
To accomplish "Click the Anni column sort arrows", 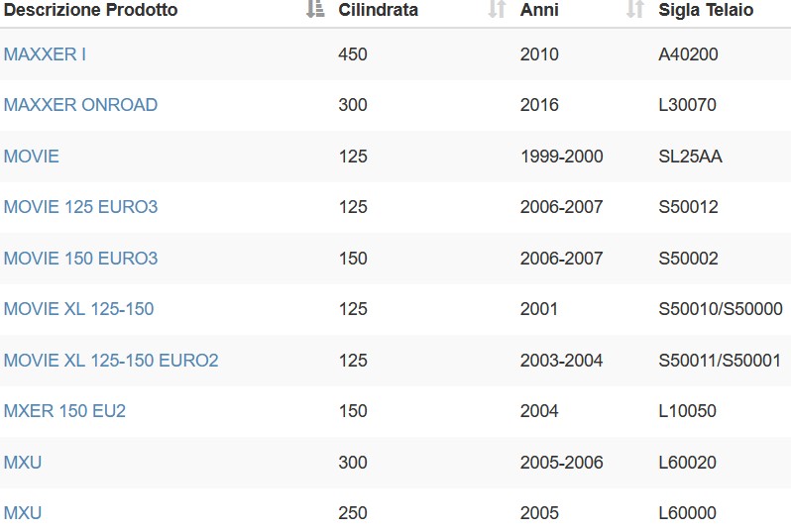I will click(x=635, y=9).
